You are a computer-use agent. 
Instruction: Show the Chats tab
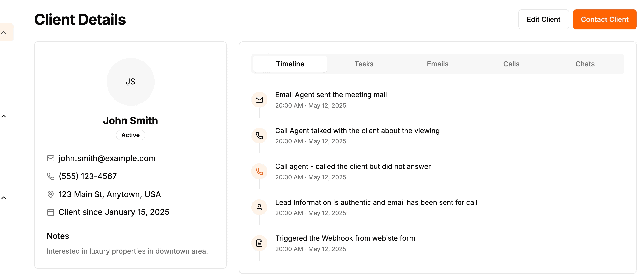coord(585,64)
